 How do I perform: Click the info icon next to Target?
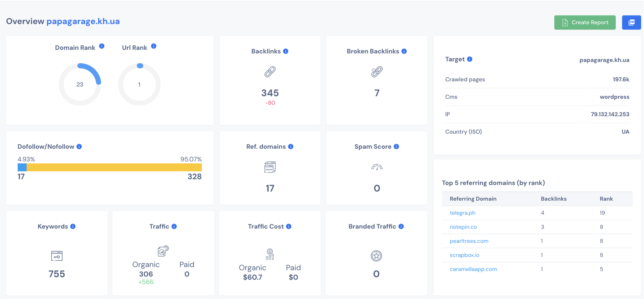tap(470, 59)
